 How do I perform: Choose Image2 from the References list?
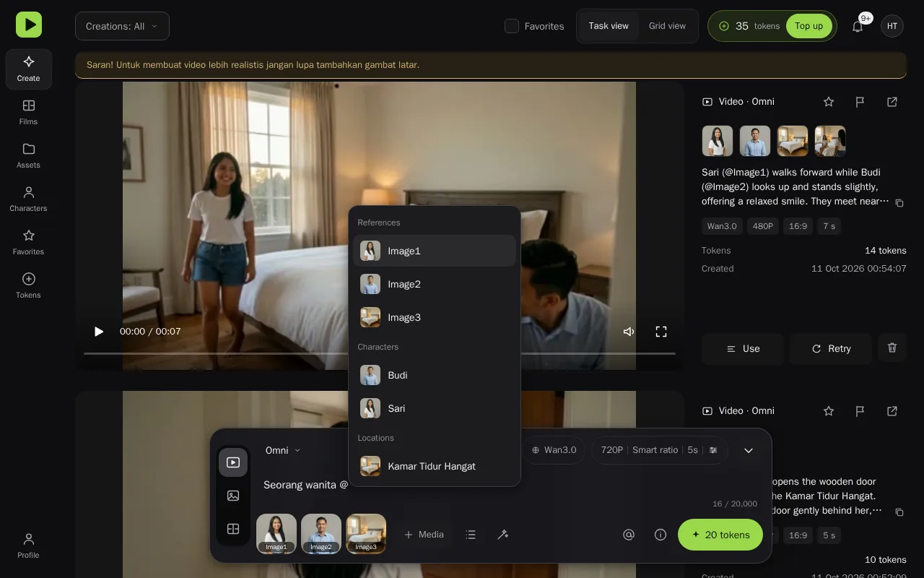pos(435,284)
